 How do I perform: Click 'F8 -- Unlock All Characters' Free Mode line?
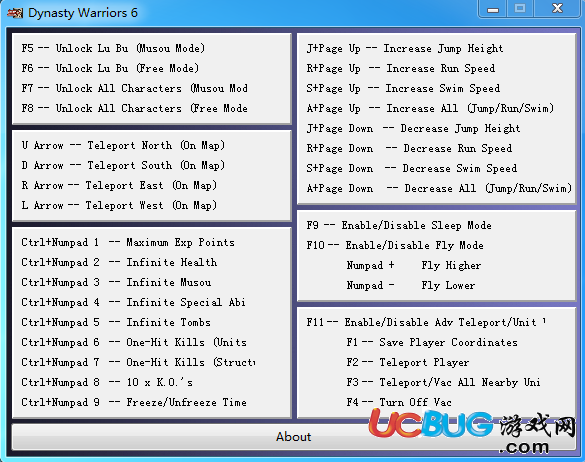134,109
